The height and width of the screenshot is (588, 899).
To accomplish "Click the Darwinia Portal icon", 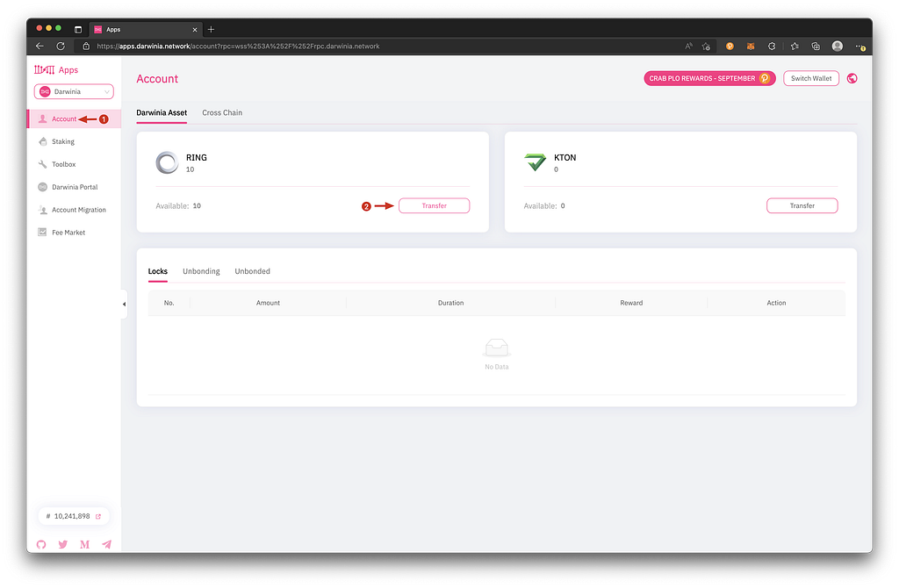I will 42,187.
